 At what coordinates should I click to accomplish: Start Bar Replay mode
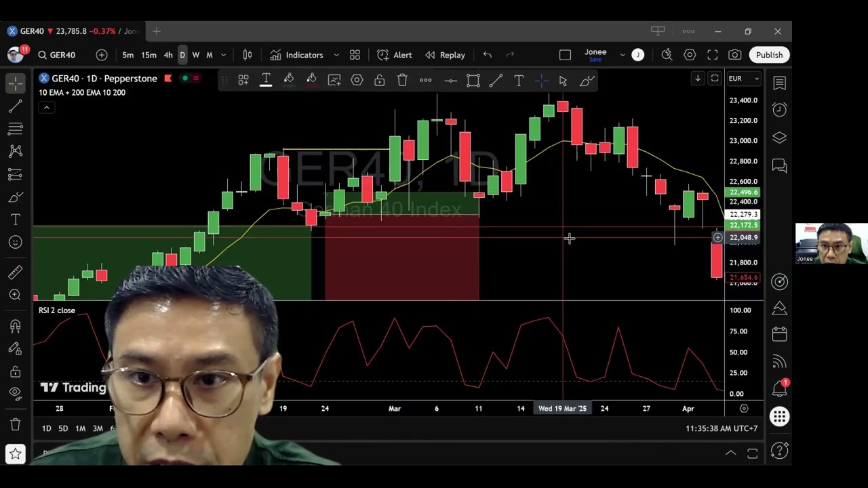click(x=445, y=55)
